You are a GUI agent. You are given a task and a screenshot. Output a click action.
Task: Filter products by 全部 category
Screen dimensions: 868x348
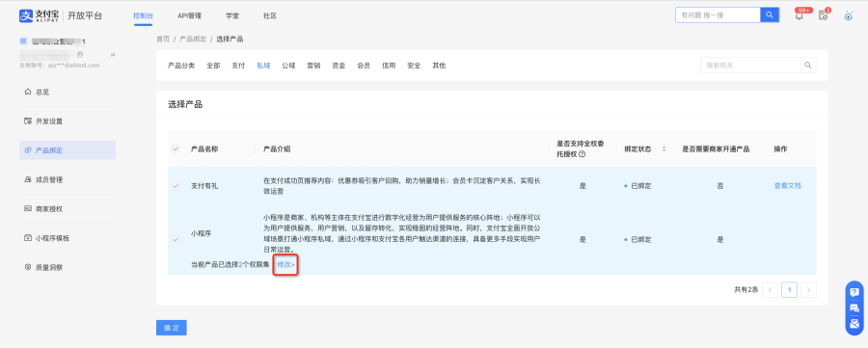[x=213, y=66]
